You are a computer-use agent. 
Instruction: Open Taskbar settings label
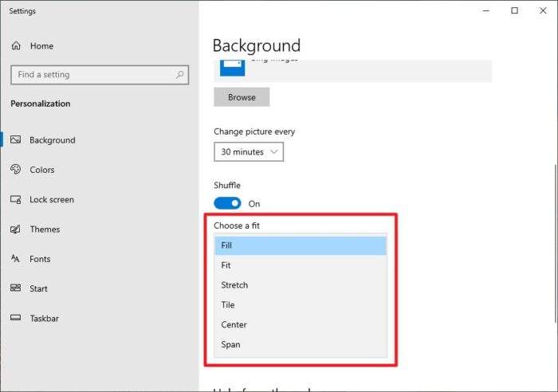(x=45, y=319)
